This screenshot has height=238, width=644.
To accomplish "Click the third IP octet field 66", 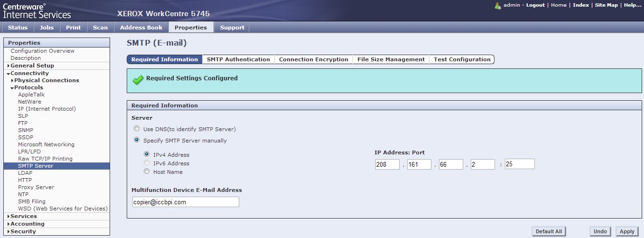I will click(x=450, y=164).
